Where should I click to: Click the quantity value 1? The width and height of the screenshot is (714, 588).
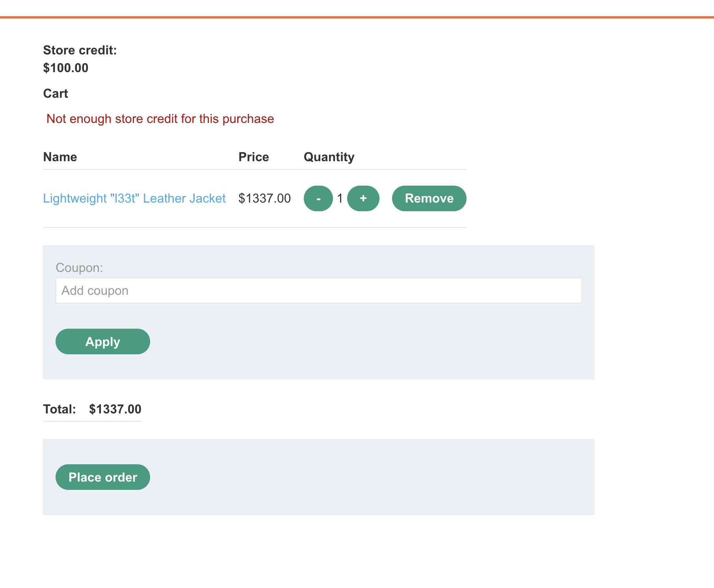(340, 198)
